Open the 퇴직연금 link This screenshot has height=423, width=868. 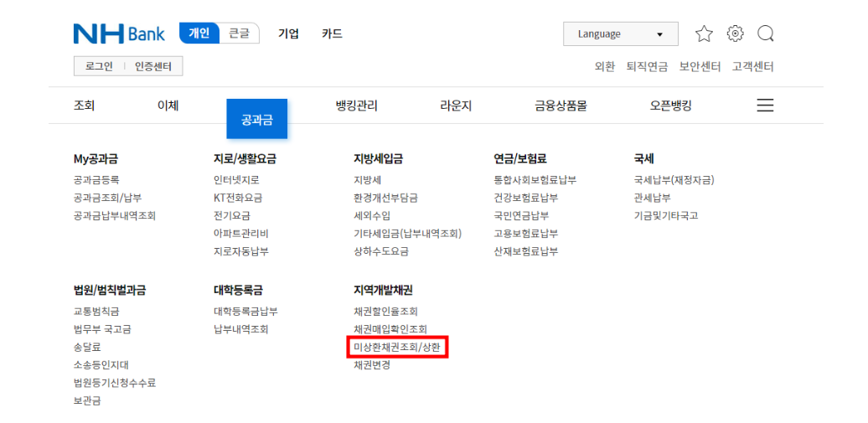coord(647,67)
